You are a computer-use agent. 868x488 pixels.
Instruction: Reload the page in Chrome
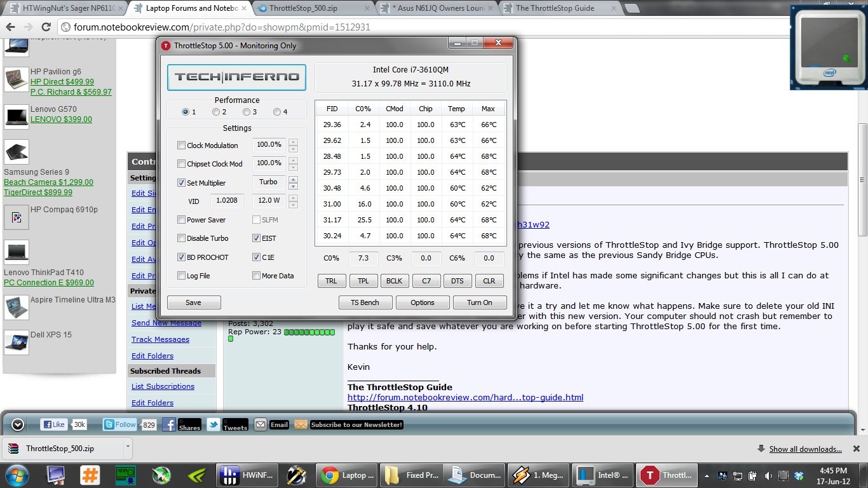pyautogui.click(x=46, y=27)
